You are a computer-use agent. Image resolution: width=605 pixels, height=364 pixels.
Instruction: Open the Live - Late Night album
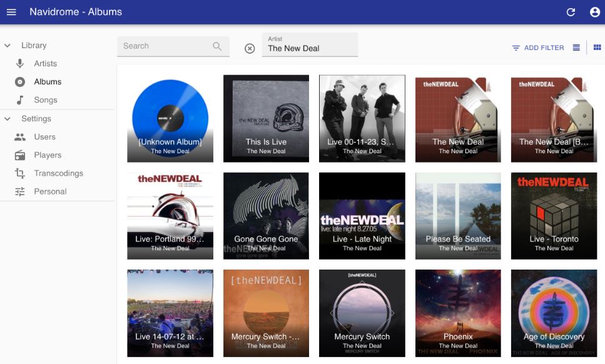362,216
